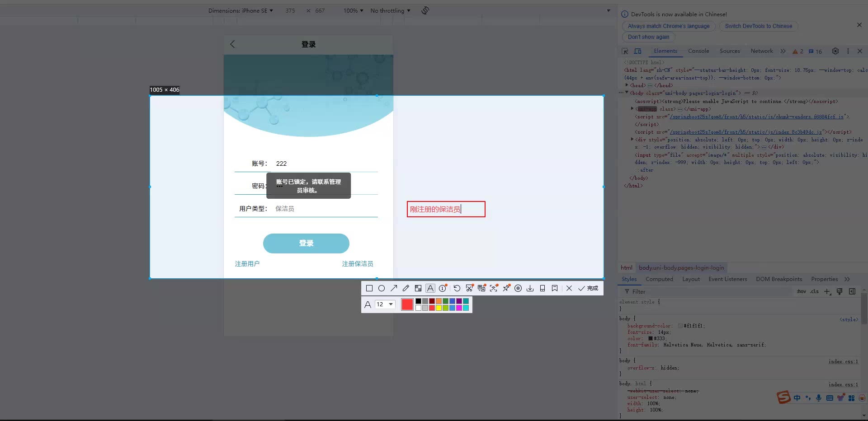This screenshot has height=421, width=868.
Task: Click Always match Chrome's language
Action: pos(669,26)
